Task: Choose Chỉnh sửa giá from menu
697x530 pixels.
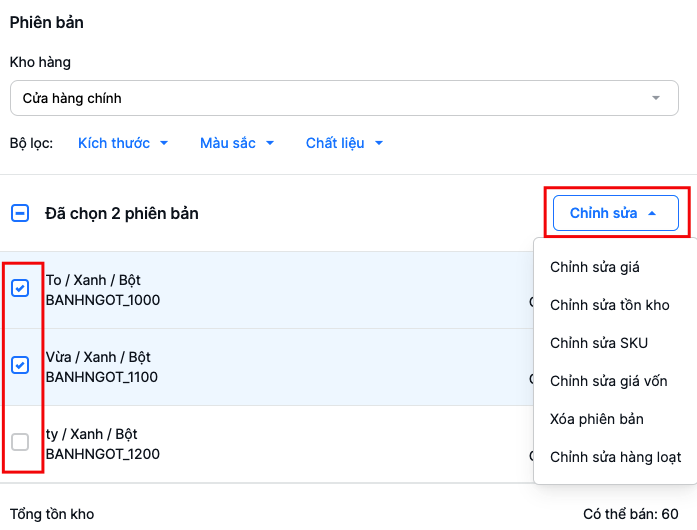Action: 594,267
